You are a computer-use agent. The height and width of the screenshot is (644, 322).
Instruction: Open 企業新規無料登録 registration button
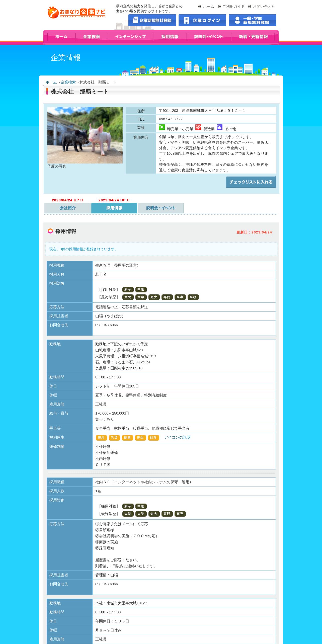[152, 20]
